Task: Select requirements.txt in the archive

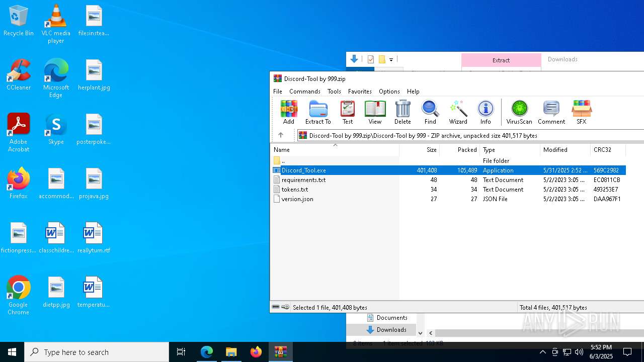Action: 448,180
